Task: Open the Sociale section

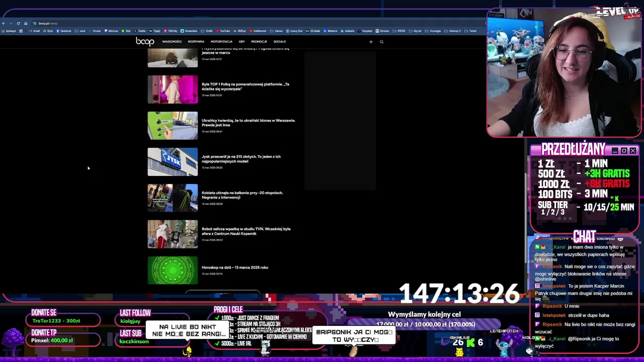Action: click(x=280, y=42)
